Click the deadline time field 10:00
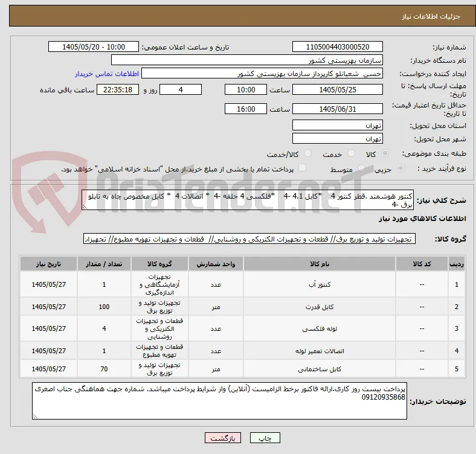This screenshot has width=476, height=454. coord(246,89)
